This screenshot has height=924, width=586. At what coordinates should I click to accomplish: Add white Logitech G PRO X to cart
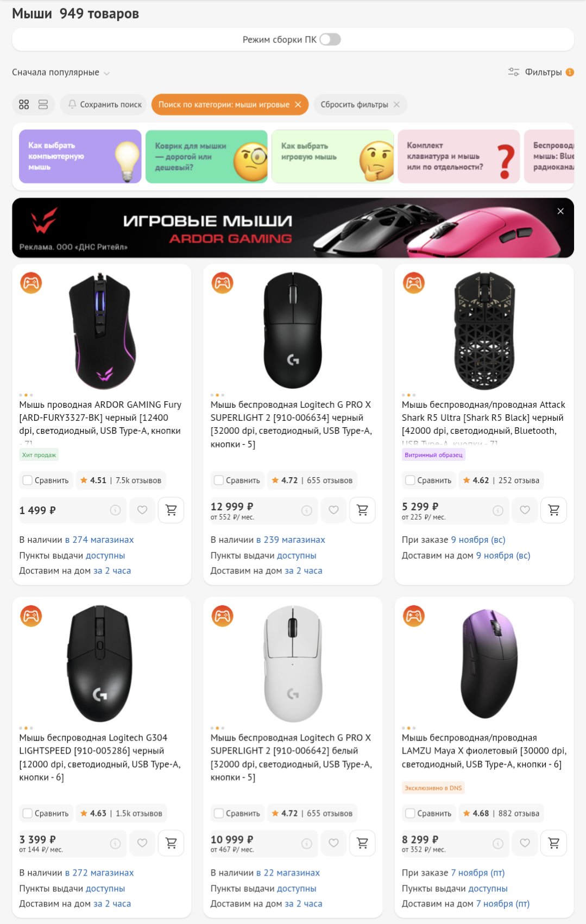coord(362,843)
